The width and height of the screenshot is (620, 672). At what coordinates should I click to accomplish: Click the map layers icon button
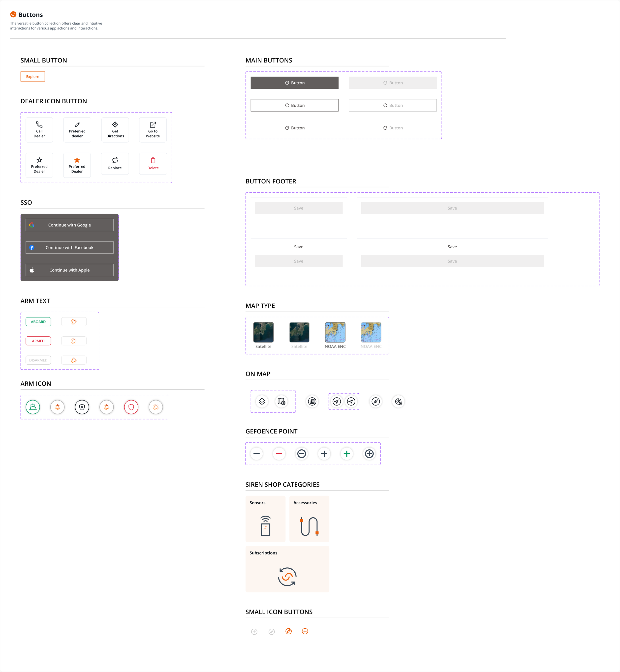[x=262, y=401]
